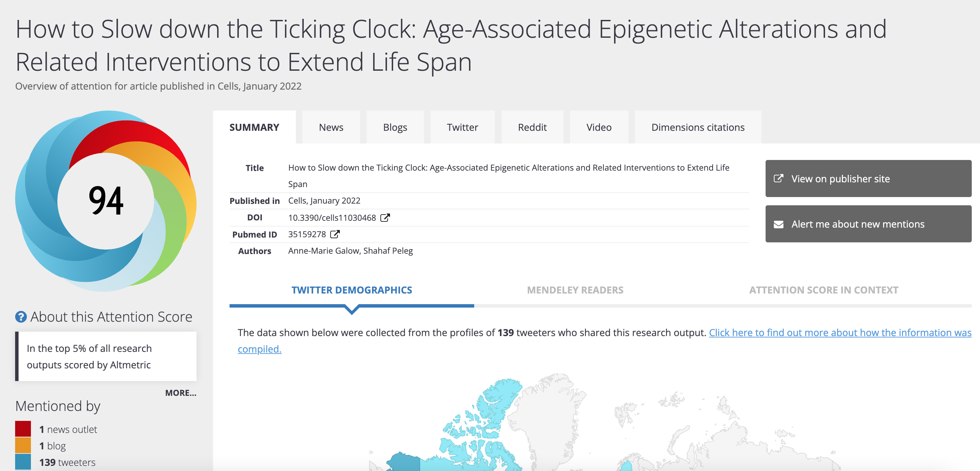Click the 139 tweeters mention entry
Image resolution: width=980 pixels, height=471 pixels.
click(x=67, y=462)
